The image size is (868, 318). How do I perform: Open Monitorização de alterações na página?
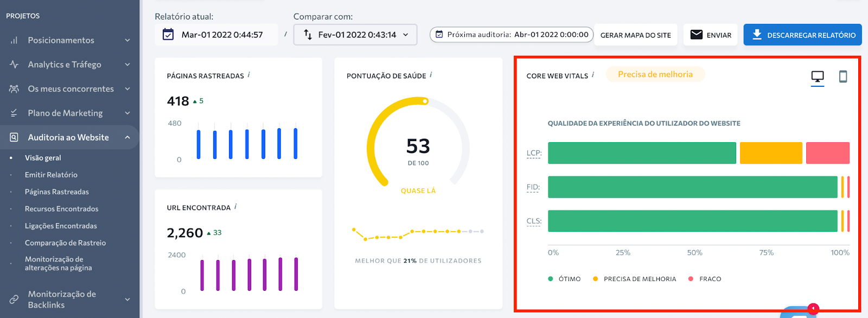tap(58, 264)
